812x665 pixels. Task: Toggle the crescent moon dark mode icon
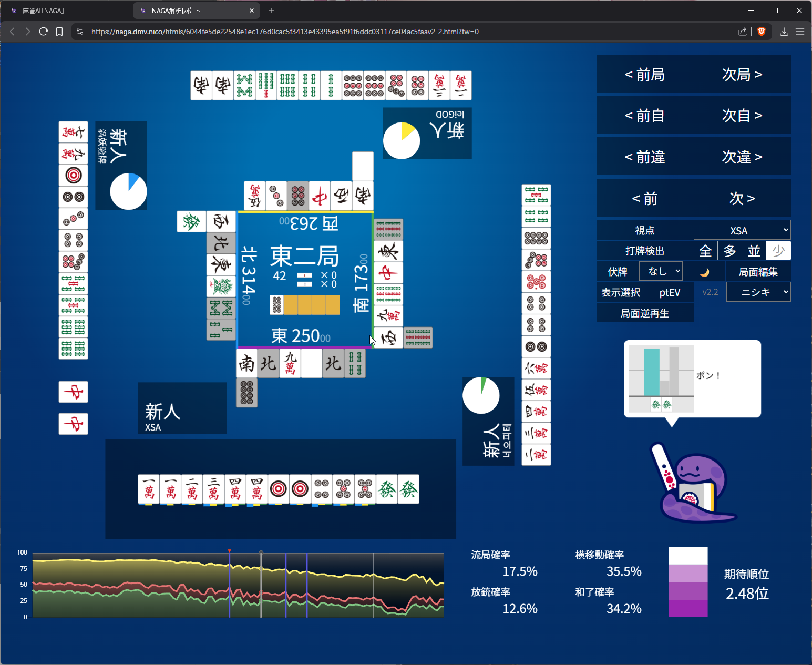704,272
